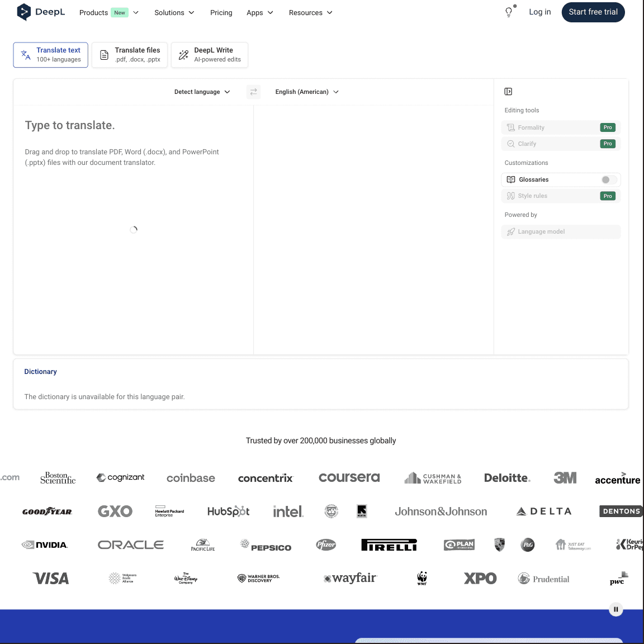Click the Log in link
Image resolution: width=644 pixels, height=644 pixels.
point(539,12)
